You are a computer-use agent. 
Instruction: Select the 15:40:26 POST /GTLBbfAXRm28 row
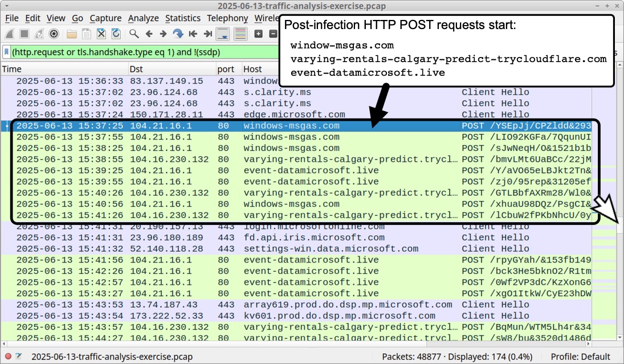pyautogui.click(x=296, y=193)
